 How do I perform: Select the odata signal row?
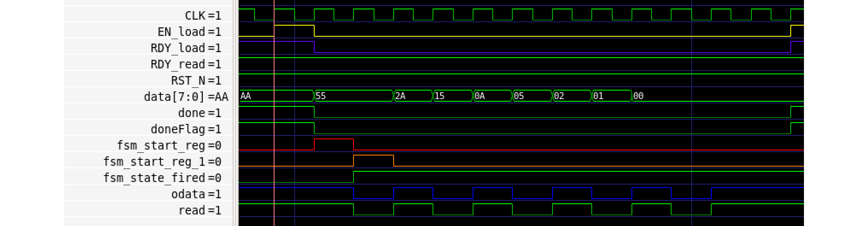196,194
